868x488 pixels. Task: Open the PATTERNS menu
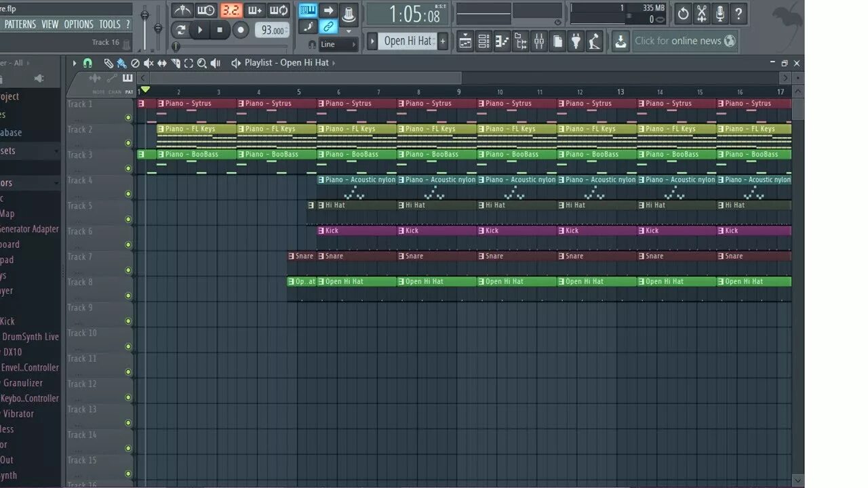20,24
